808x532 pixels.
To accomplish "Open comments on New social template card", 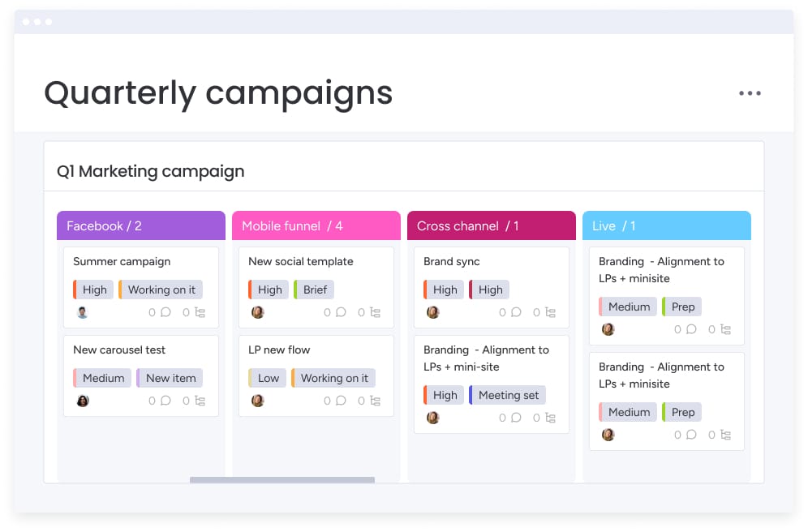I will [341, 312].
